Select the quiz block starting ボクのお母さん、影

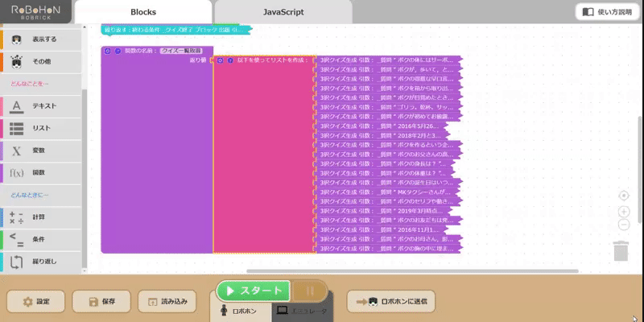tap(389, 239)
